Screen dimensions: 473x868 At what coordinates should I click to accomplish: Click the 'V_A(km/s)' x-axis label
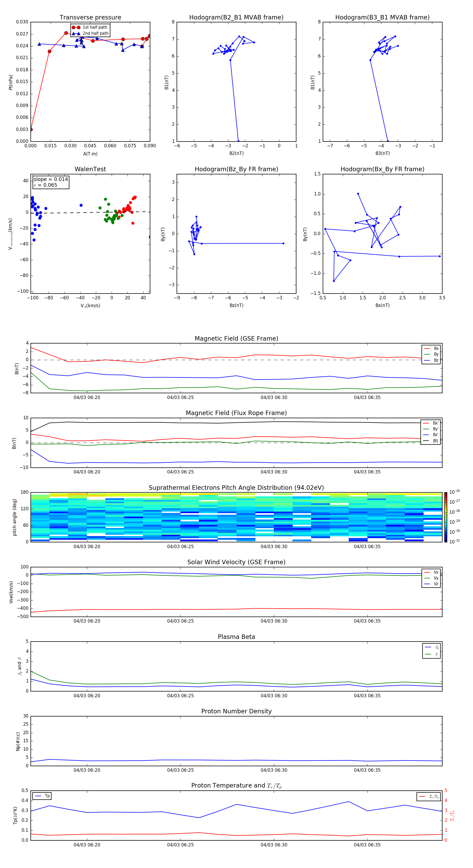coord(90,306)
